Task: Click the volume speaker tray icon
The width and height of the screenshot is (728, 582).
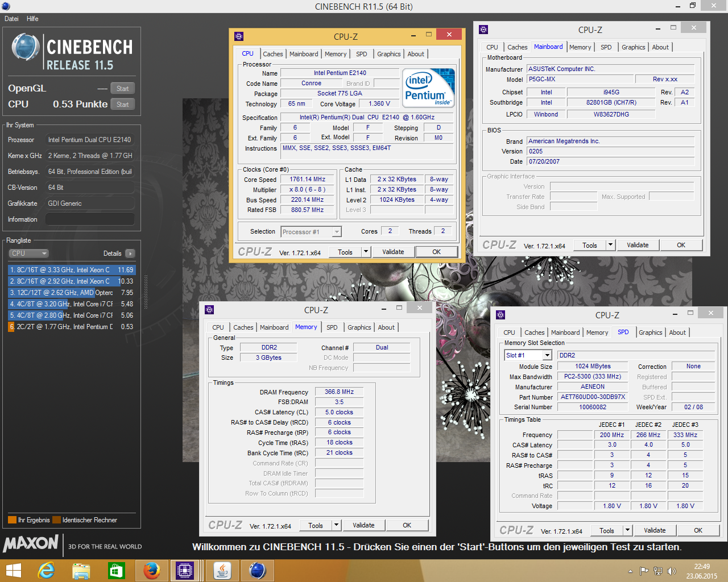Action: tap(672, 571)
